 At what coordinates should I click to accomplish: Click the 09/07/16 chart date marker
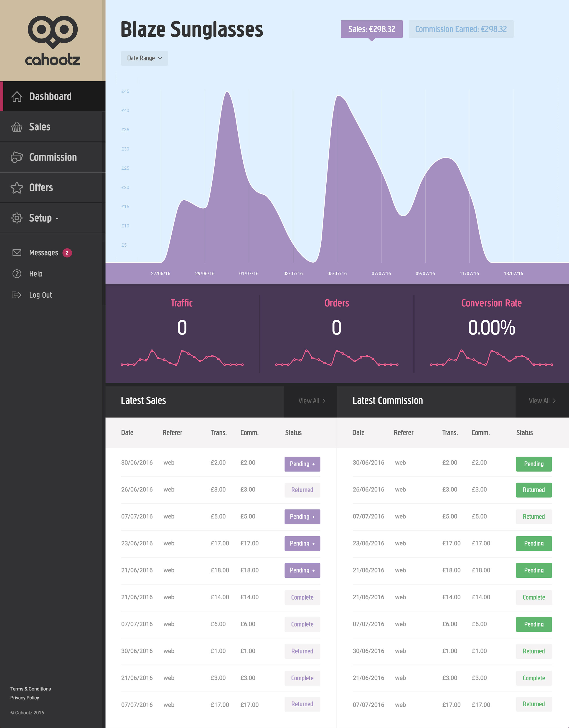pyautogui.click(x=425, y=273)
